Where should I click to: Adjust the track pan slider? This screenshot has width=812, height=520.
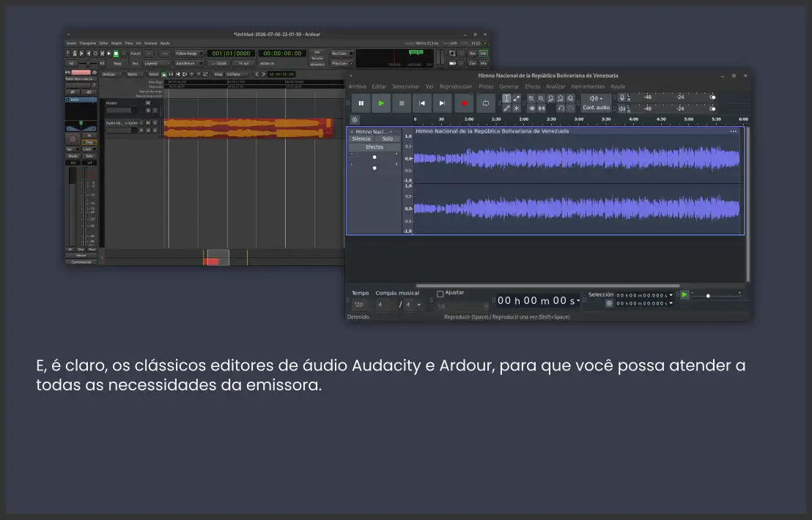(x=374, y=168)
